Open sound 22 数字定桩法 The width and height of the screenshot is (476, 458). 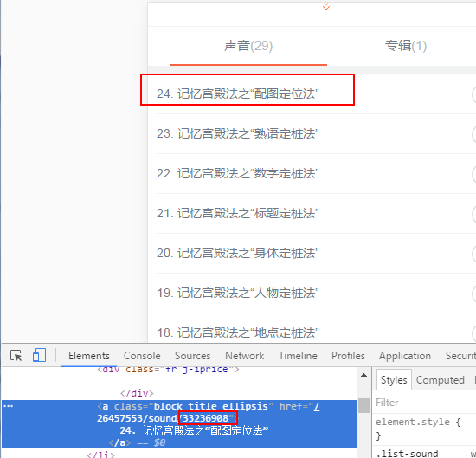coord(238,174)
